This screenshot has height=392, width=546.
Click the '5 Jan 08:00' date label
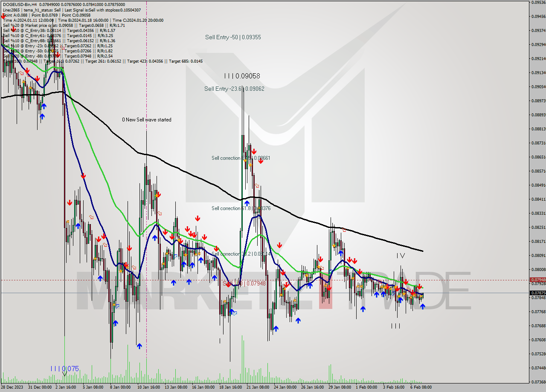click(x=93, y=387)
